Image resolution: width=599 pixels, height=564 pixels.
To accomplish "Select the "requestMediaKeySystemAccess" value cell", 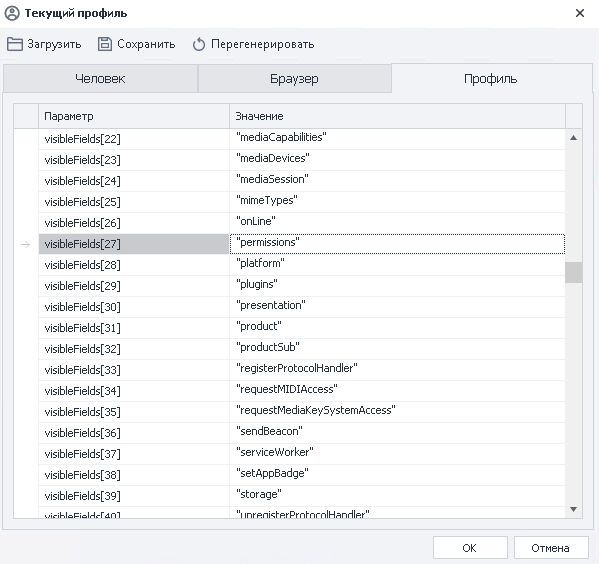I will (x=397, y=412).
